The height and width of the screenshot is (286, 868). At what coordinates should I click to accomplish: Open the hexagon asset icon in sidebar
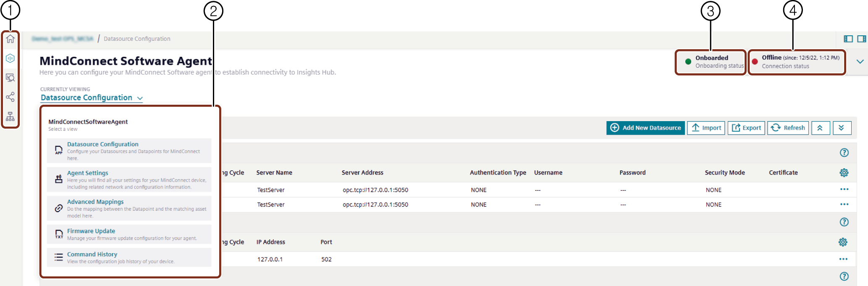[10, 58]
